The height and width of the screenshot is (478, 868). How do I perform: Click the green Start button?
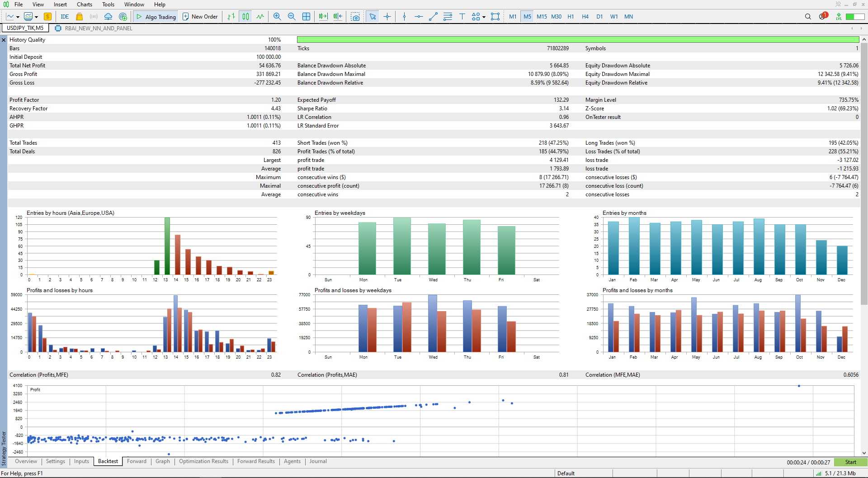(x=850, y=462)
